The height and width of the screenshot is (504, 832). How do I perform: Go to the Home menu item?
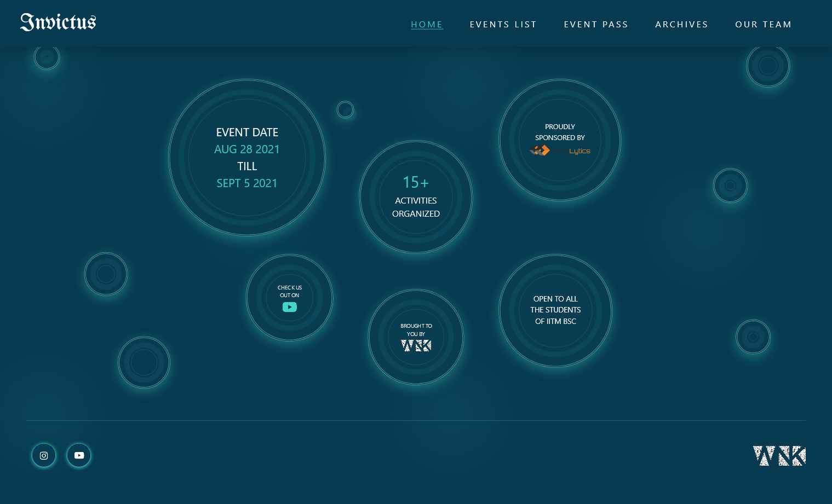coord(427,25)
